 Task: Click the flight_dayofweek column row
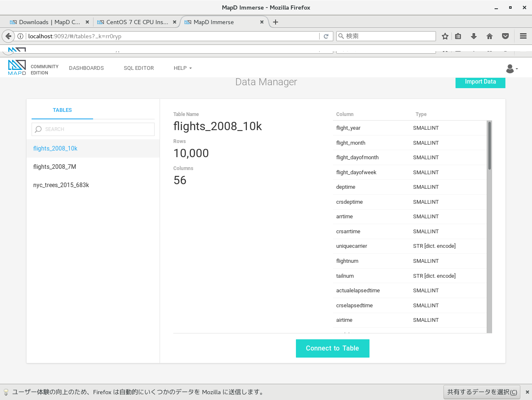tap(410, 172)
